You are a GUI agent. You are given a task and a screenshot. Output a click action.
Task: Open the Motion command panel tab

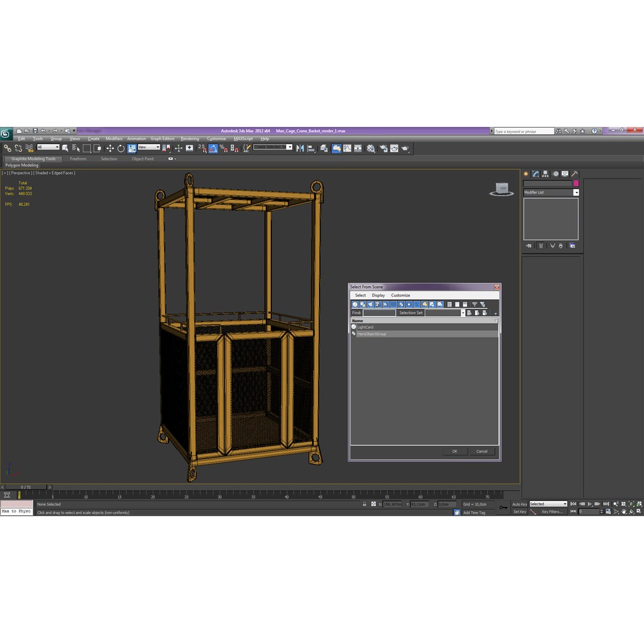[x=555, y=174]
